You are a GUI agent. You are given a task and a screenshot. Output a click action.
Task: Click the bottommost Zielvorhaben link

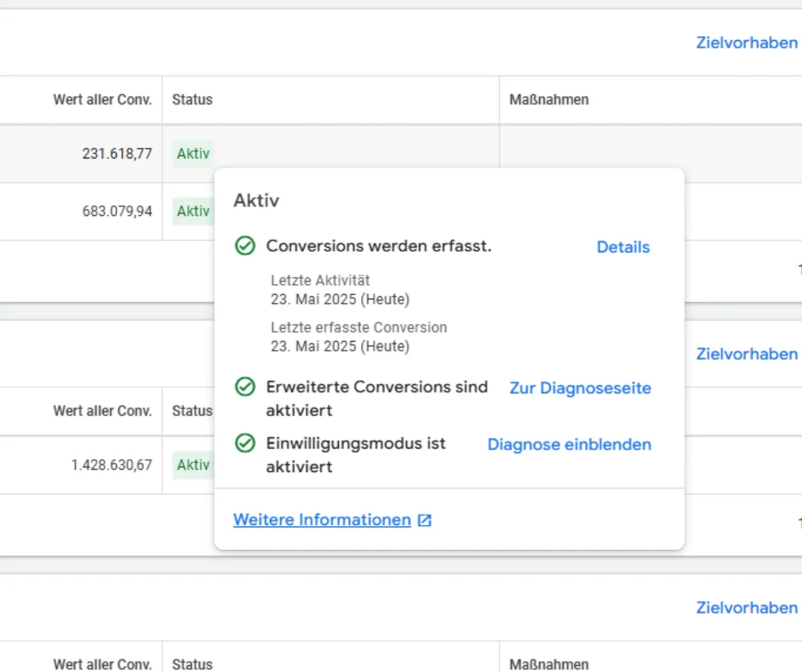(747, 608)
